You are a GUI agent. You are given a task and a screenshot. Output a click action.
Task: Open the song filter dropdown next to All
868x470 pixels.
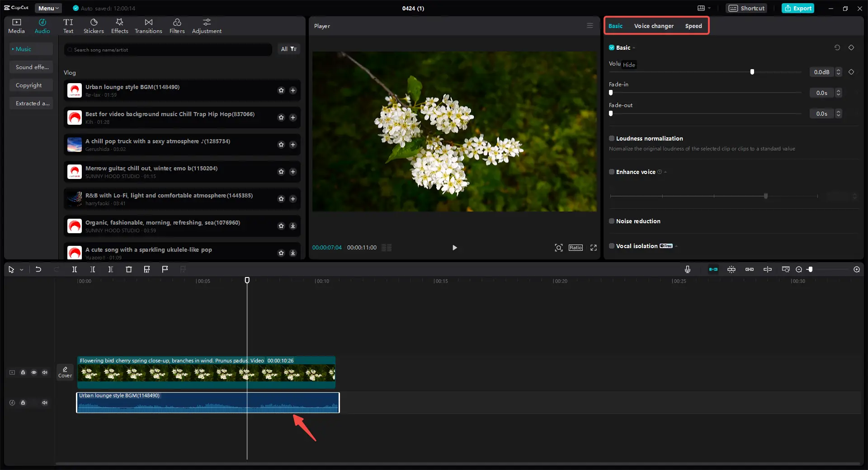tap(294, 49)
